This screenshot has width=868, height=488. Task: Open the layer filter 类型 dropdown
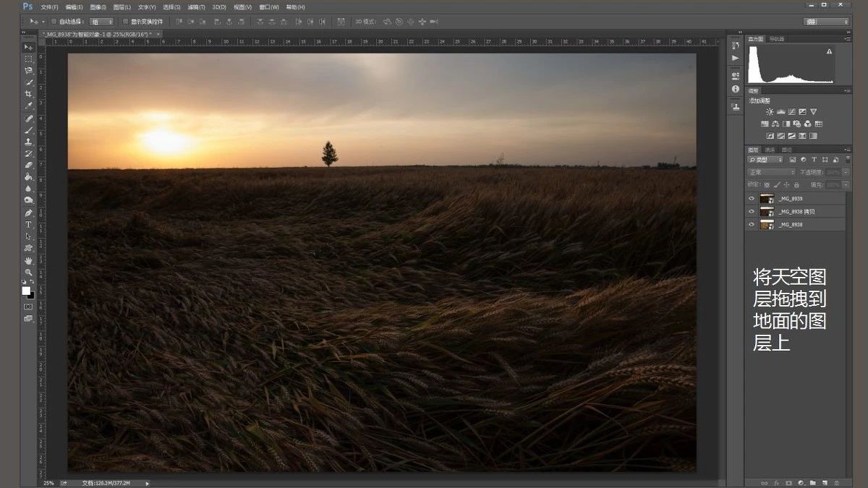coord(766,159)
